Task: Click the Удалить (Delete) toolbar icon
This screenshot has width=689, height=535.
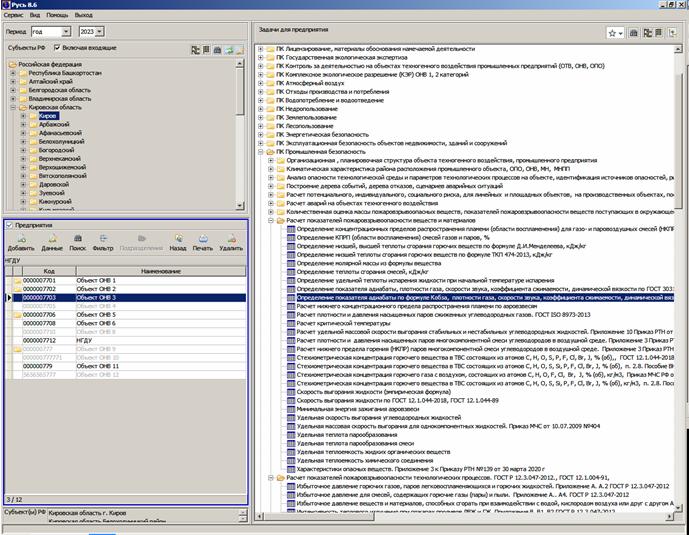Action: click(x=231, y=241)
